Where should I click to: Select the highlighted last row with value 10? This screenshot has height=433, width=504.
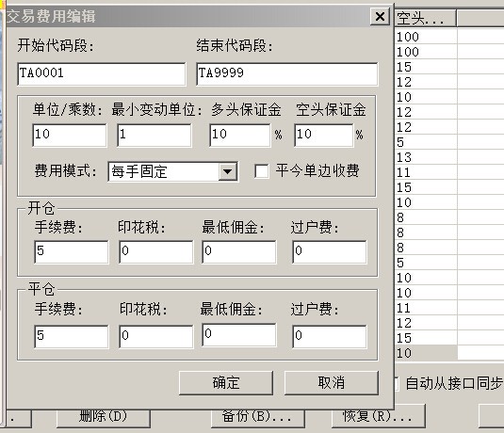pyautogui.click(x=426, y=353)
